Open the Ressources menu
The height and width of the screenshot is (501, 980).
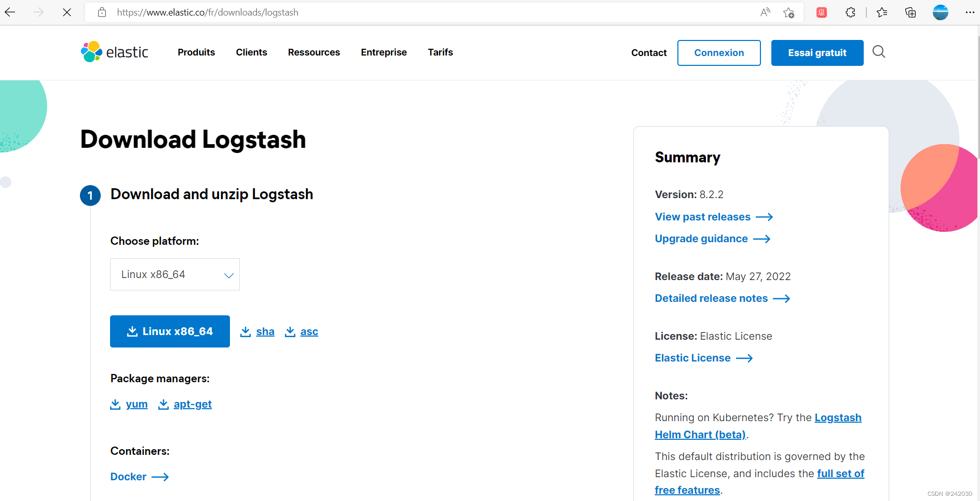(x=314, y=52)
